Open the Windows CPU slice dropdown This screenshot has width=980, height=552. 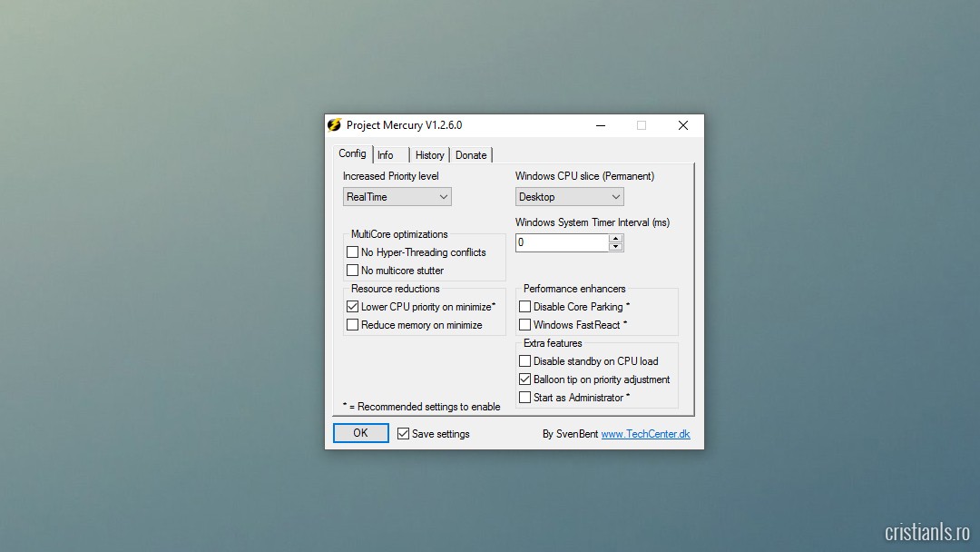pyautogui.click(x=569, y=197)
